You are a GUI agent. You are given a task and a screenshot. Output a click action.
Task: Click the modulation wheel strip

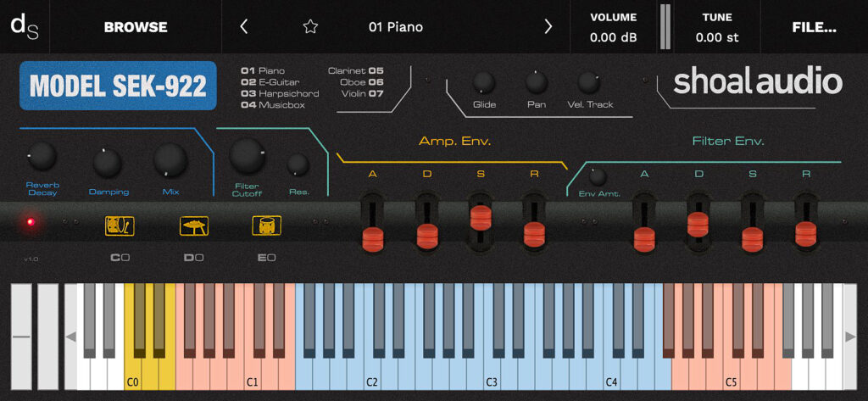47,337
